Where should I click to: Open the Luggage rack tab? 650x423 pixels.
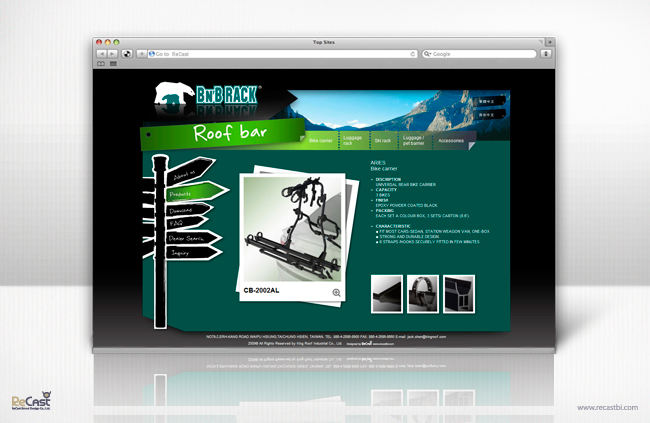tap(352, 141)
